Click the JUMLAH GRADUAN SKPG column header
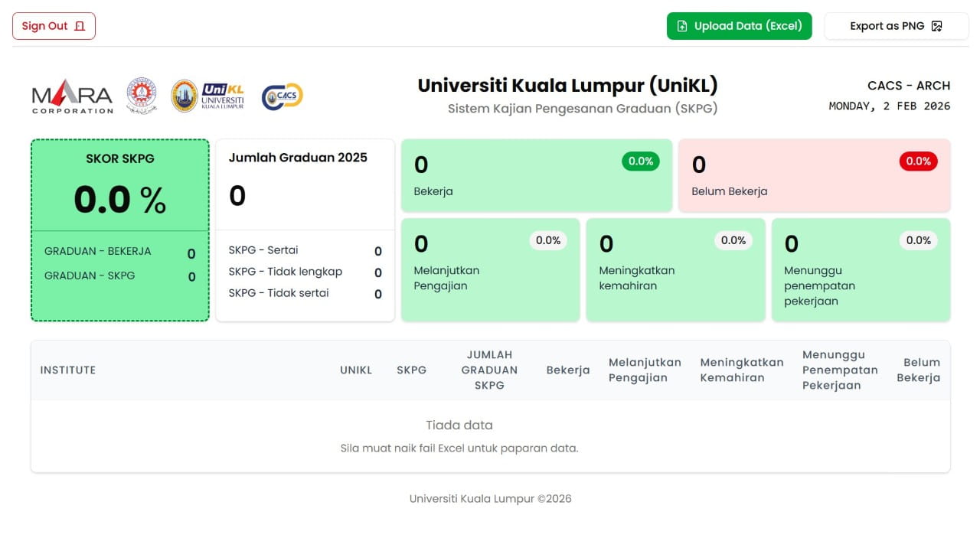980x551 pixels. [489, 370]
